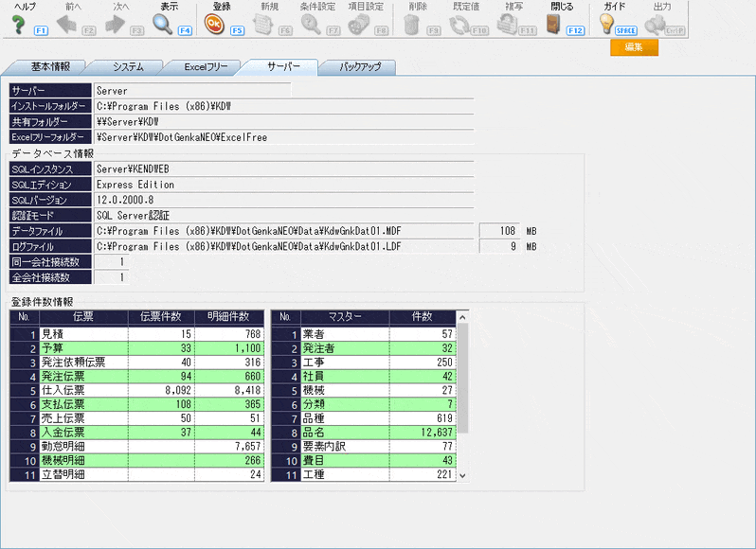
Task: Click the SPACE key badge
Action: pyautogui.click(x=626, y=30)
